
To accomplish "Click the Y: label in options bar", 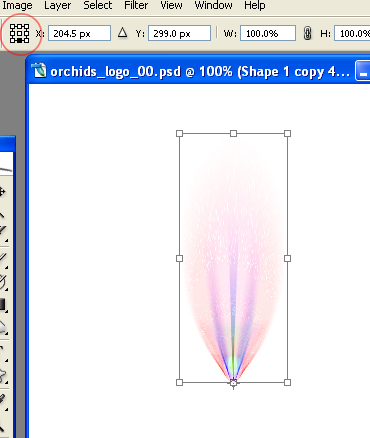I will 140,33.
